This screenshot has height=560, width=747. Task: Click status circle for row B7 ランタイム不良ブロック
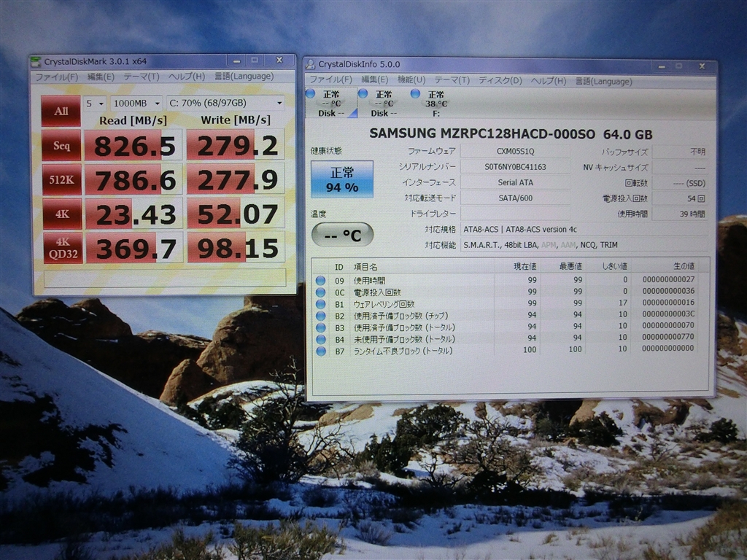pos(321,351)
